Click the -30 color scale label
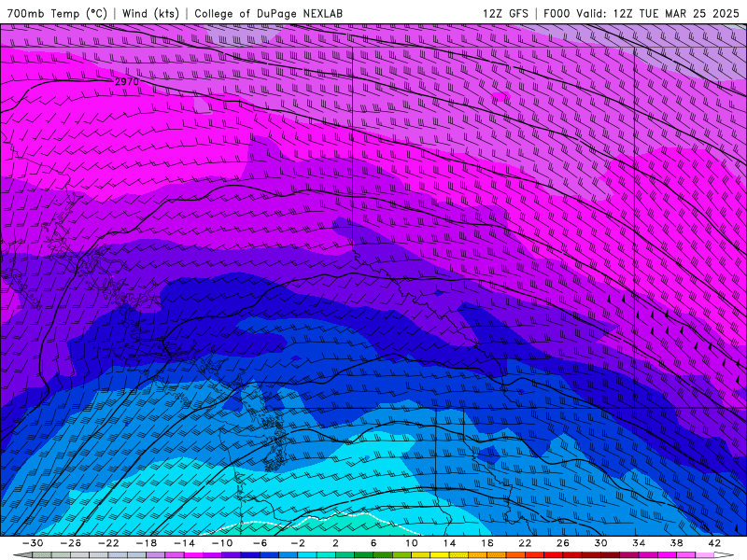 point(33,543)
